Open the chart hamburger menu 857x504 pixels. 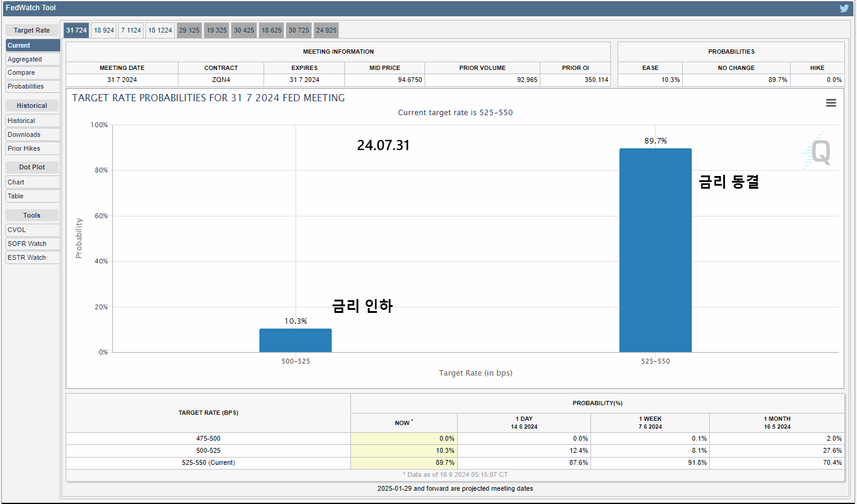coord(831,103)
